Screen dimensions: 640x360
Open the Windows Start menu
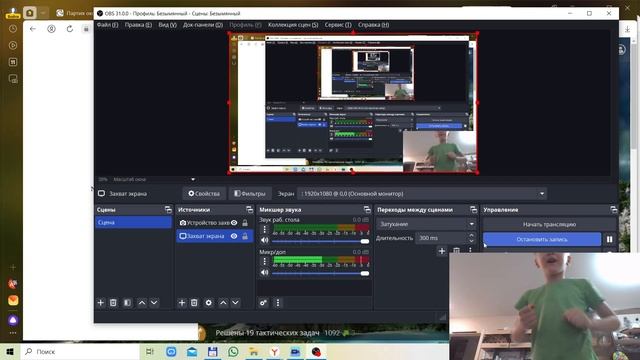(10, 351)
